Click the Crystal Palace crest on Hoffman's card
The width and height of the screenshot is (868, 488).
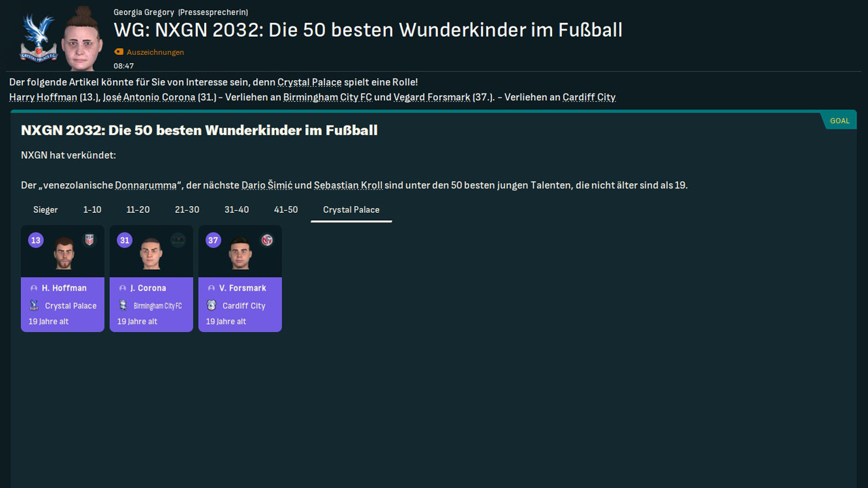(x=35, y=306)
